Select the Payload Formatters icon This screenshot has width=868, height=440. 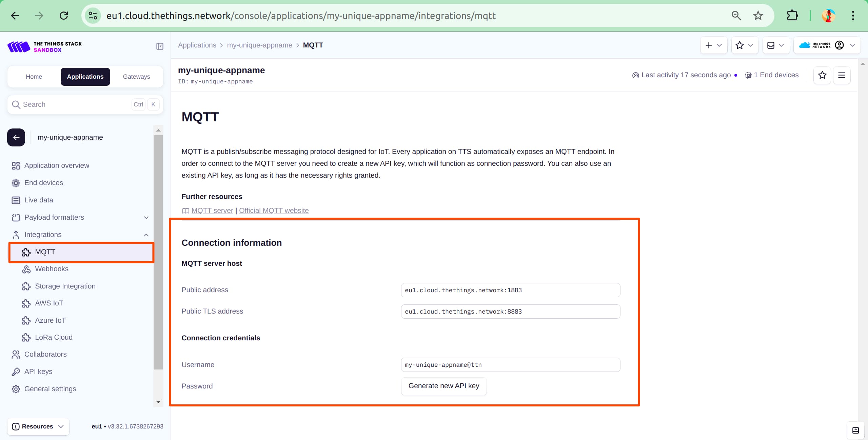tap(16, 217)
